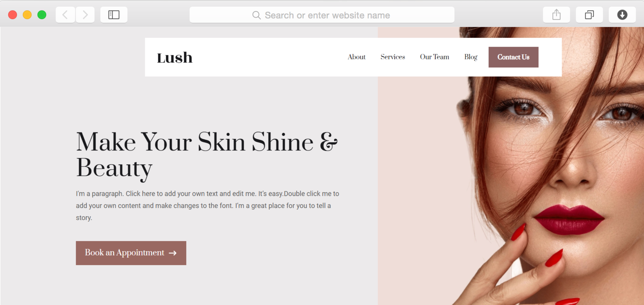The image size is (644, 305).
Task: Click the Contact Us button
Action: 513,57
